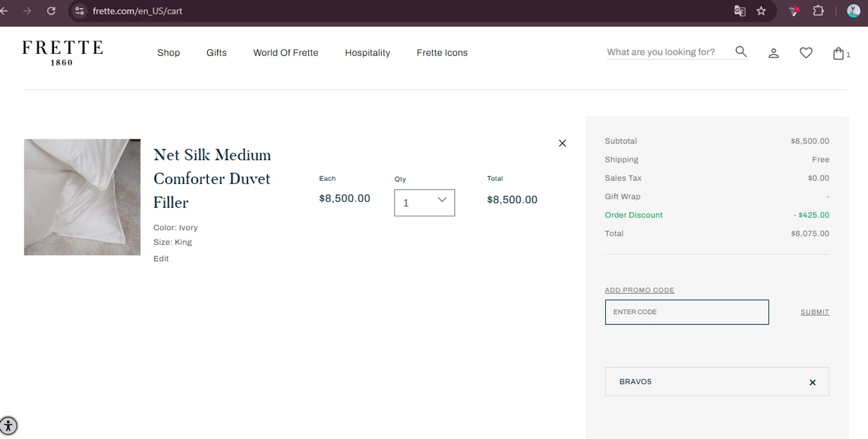Click the 'Size: King' text
Viewport: 868px width, 439px height.
coord(172,242)
